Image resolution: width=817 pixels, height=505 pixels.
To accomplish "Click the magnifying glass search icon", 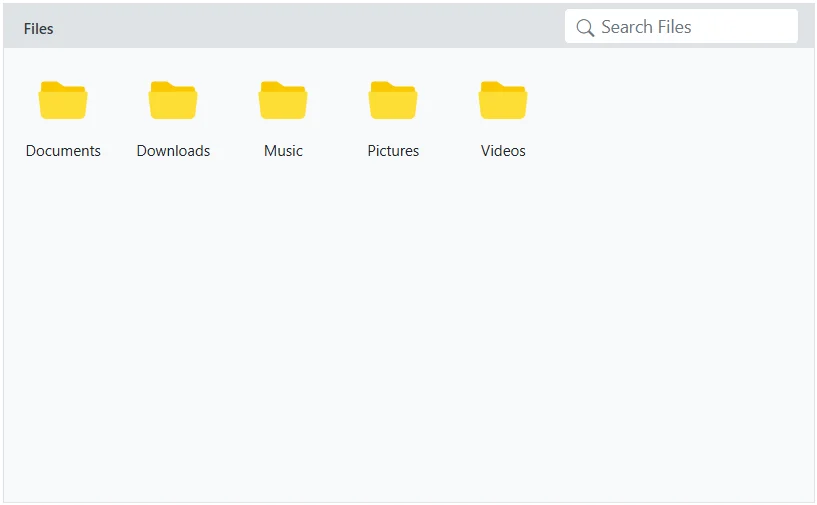I will 585,28.
